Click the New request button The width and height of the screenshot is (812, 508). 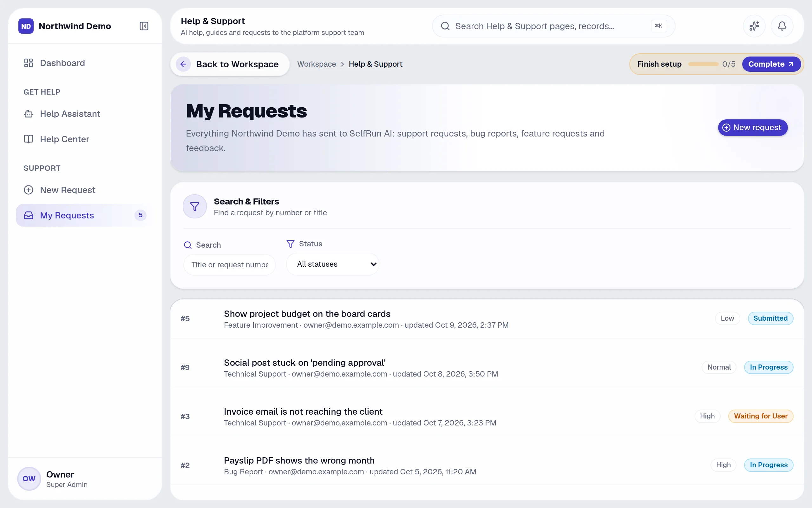(753, 128)
